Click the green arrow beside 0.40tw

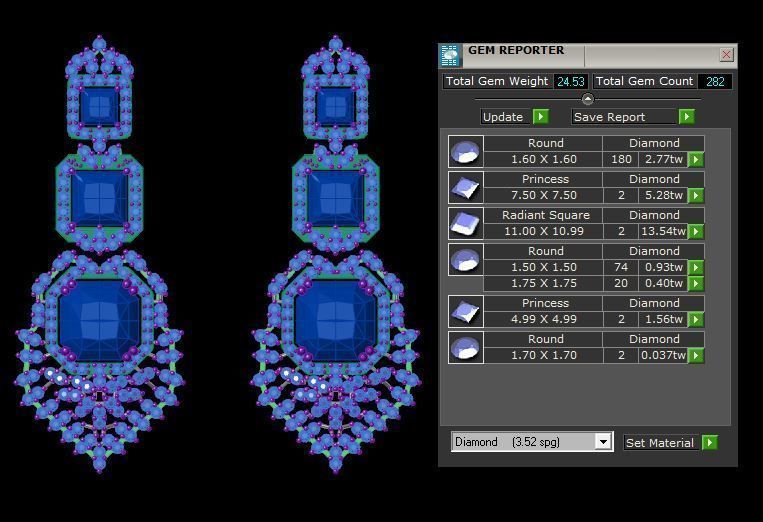(x=696, y=283)
